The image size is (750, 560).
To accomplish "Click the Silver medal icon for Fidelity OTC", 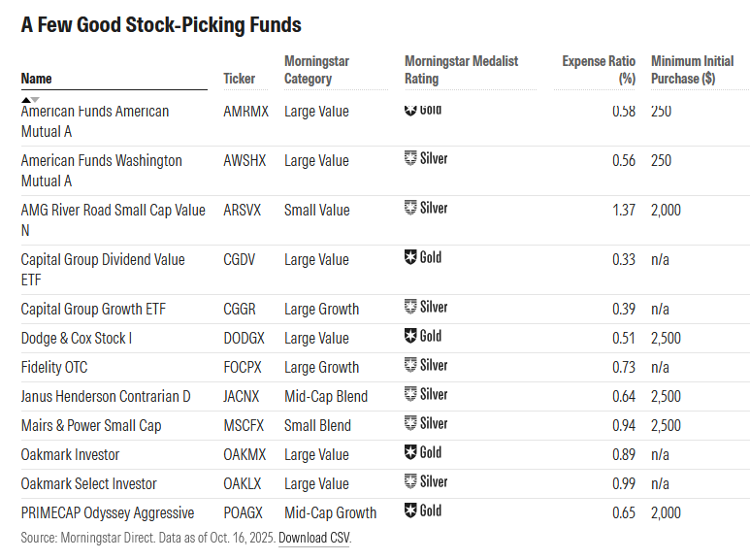I will pos(410,366).
